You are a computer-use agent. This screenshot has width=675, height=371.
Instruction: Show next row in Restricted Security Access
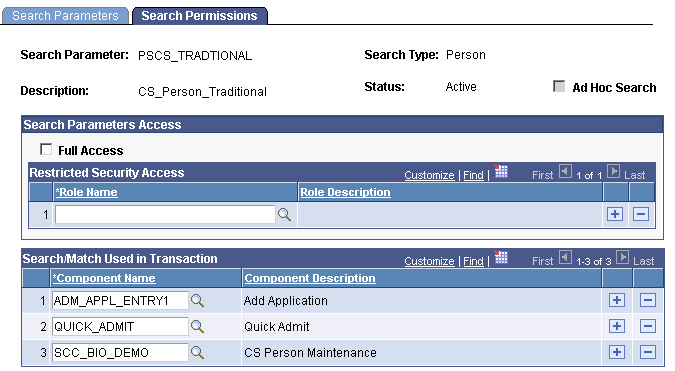coord(613,172)
